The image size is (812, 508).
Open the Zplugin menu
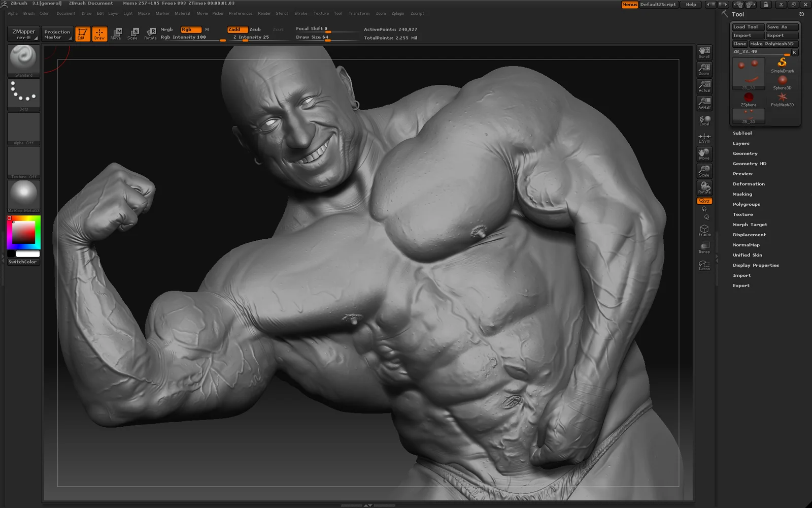click(x=398, y=14)
